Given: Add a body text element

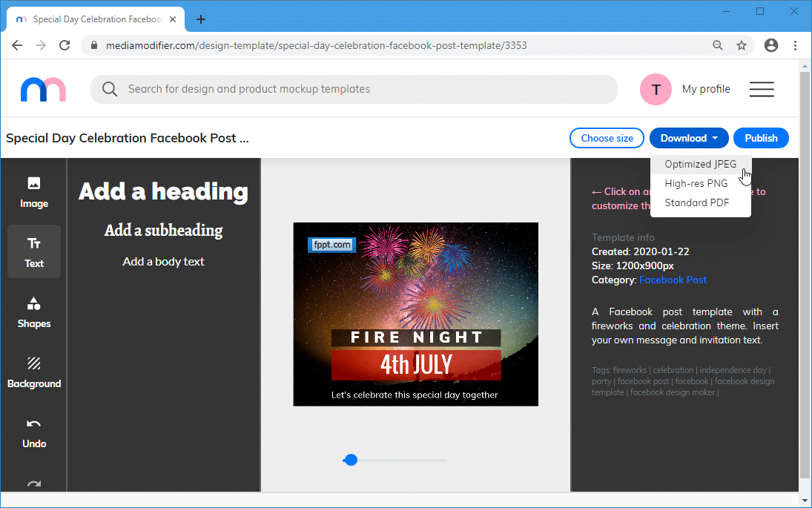Looking at the screenshot, I should pyautogui.click(x=163, y=262).
